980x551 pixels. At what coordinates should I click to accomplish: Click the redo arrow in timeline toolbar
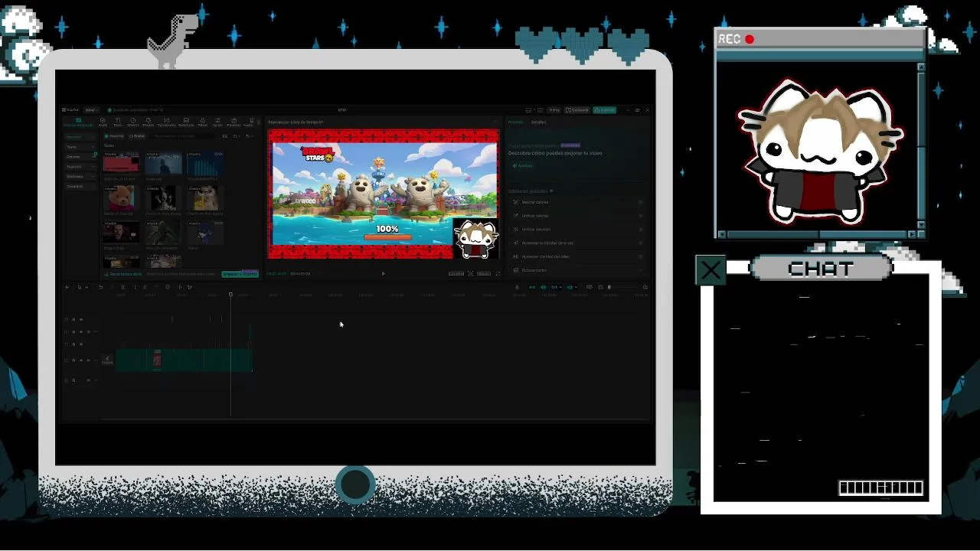tap(112, 287)
